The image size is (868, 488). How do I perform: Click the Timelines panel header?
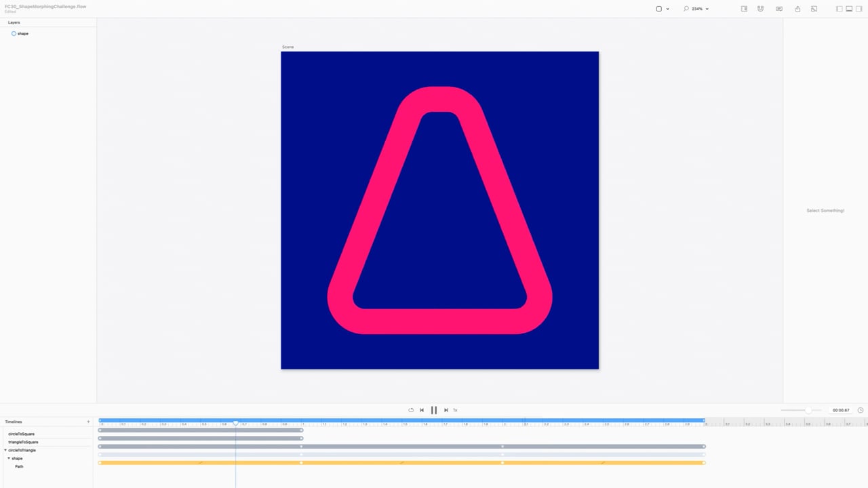coord(14,422)
